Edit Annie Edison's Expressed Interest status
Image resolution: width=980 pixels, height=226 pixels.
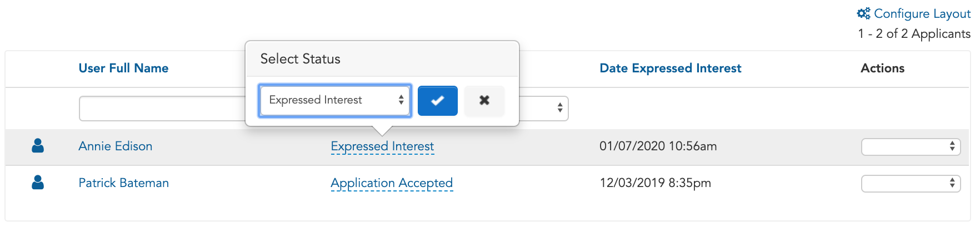click(x=382, y=146)
